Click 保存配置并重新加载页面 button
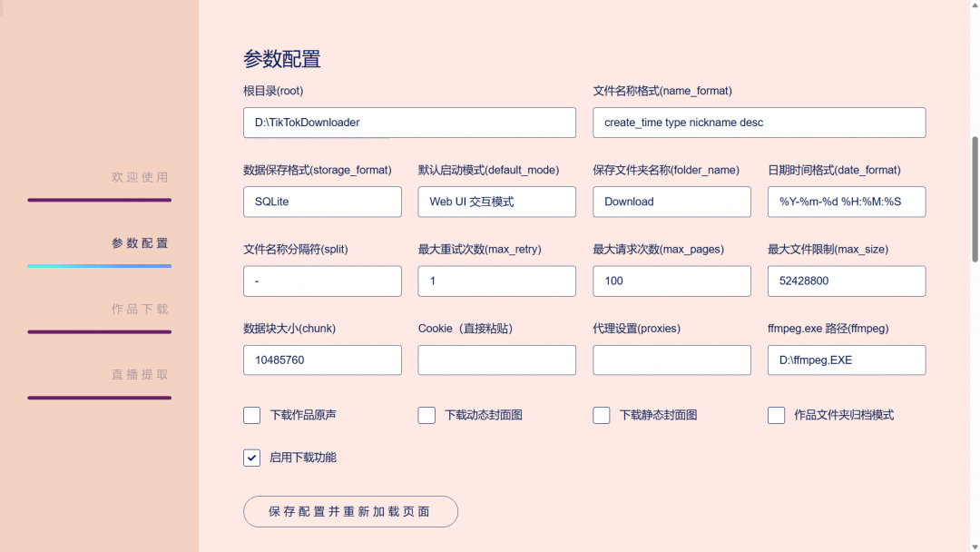The width and height of the screenshot is (980, 552). (x=350, y=511)
